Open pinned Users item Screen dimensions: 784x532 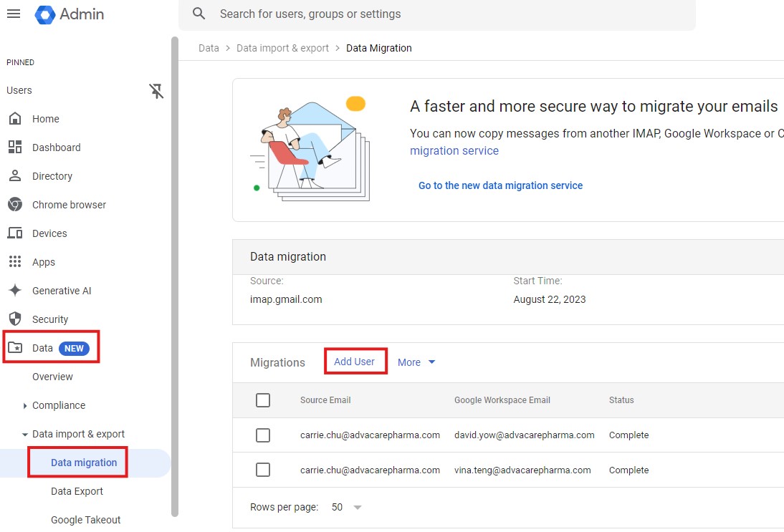click(x=19, y=90)
